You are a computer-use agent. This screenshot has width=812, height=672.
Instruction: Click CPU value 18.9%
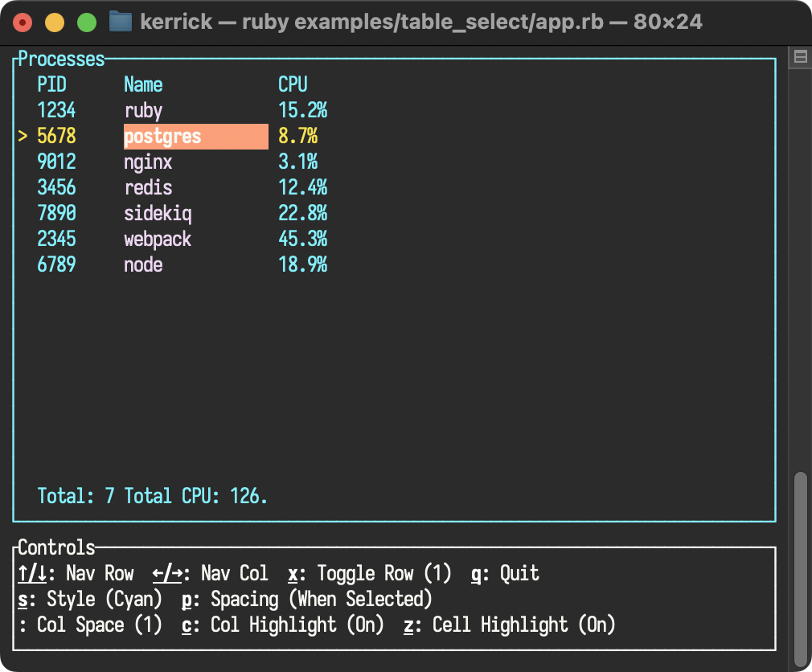pos(302,264)
